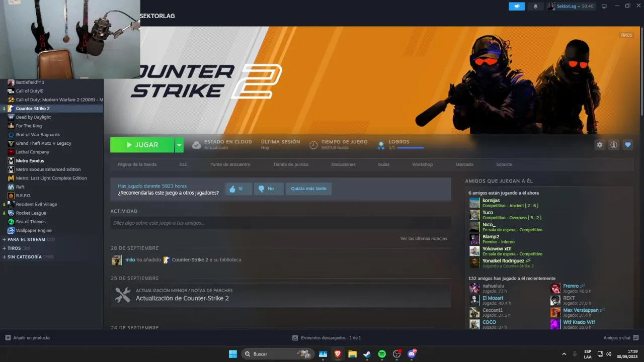This screenshot has width=644, height=362.
Task: Open Amigos y chat
Action: [x=621, y=338]
